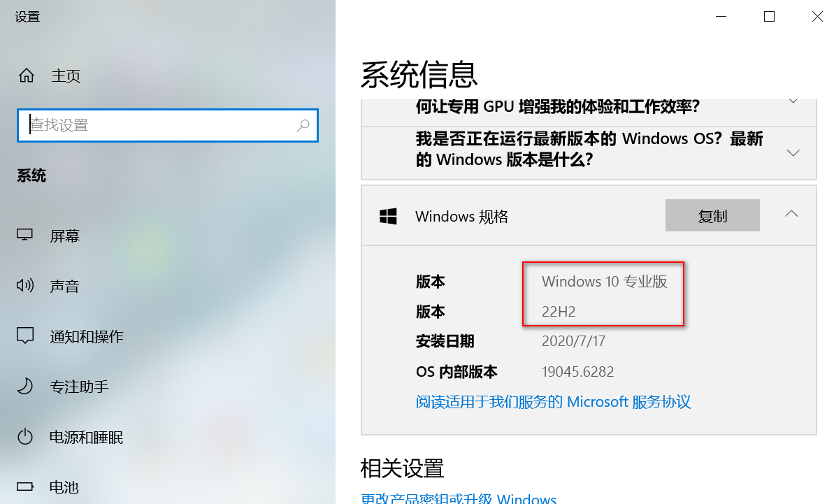Click the Windows logo beside Windows 规格
Viewport: 834px width, 504px height.
pos(388,217)
